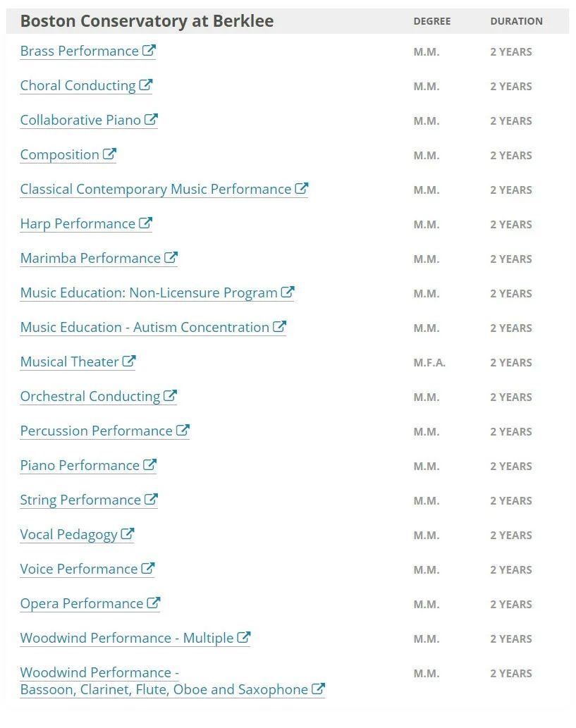Click external link icon after Collaborative Piano
Image resolution: width=576 pixels, height=728 pixels.
[x=151, y=120]
